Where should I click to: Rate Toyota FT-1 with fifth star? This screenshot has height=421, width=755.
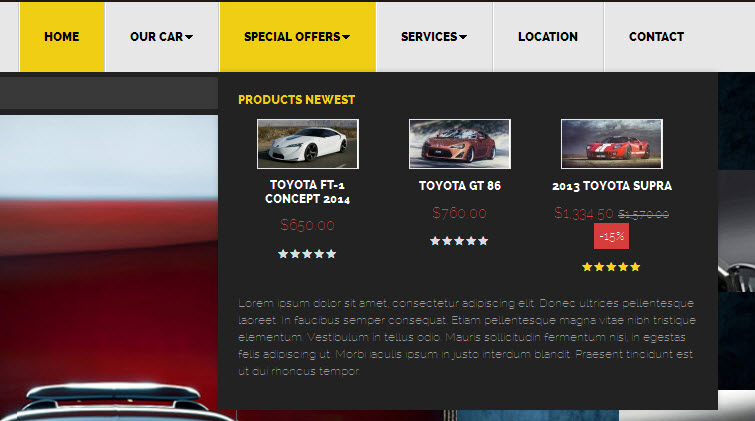click(331, 254)
